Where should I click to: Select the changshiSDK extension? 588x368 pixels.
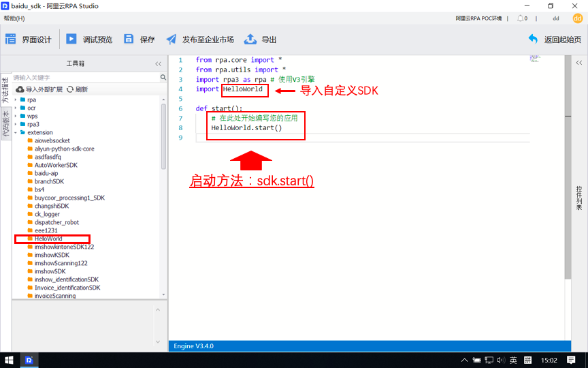click(x=52, y=206)
